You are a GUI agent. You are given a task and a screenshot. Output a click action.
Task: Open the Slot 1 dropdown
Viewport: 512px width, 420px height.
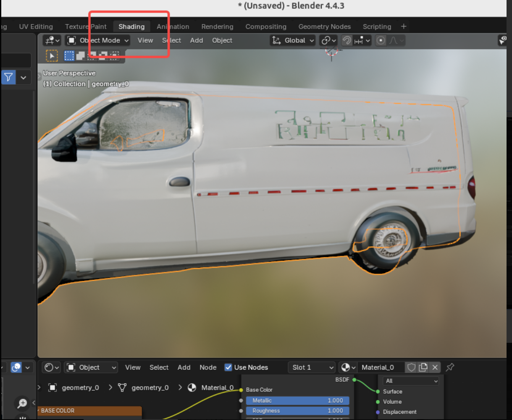click(312, 368)
